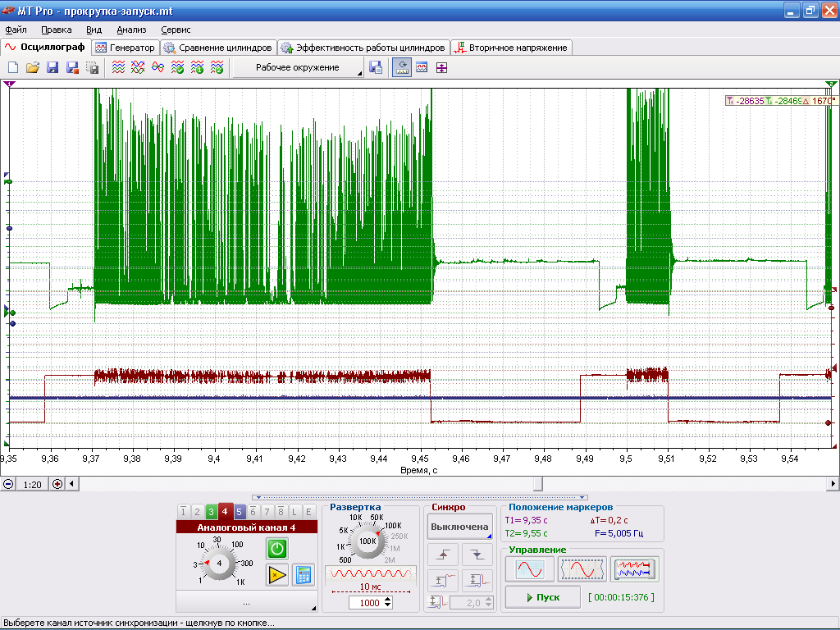Open a file using the folder icon

click(x=33, y=67)
